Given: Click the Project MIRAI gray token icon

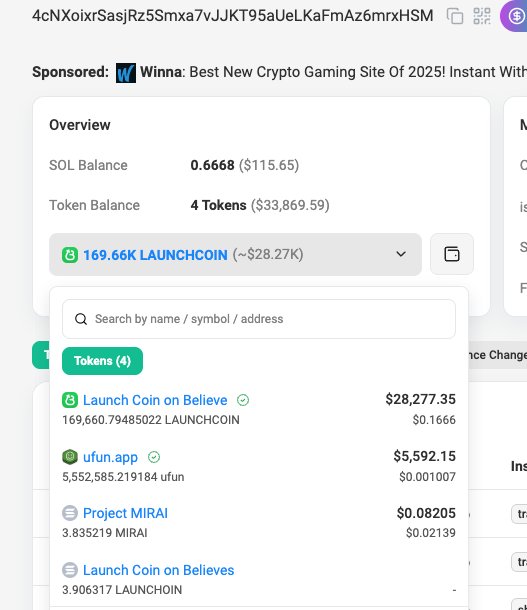Looking at the screenshot, I should pos(70,513).
